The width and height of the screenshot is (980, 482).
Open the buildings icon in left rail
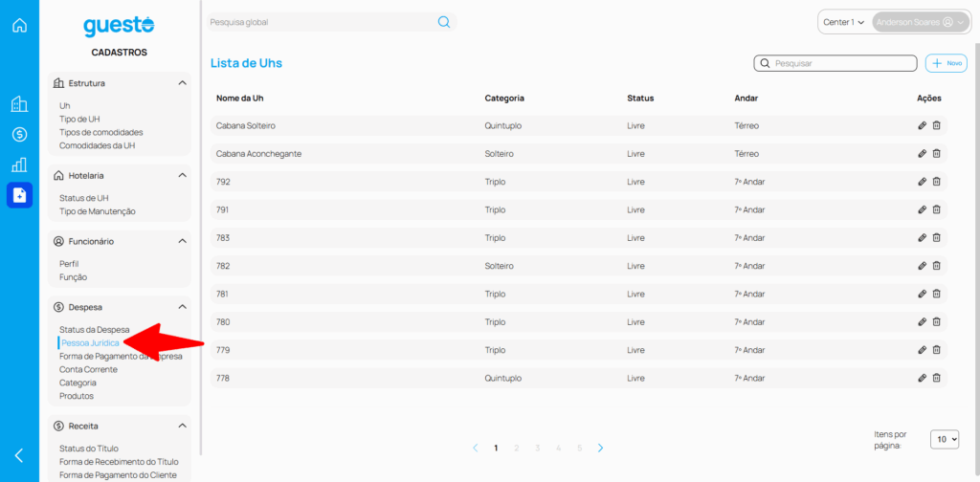click(19, 104)
